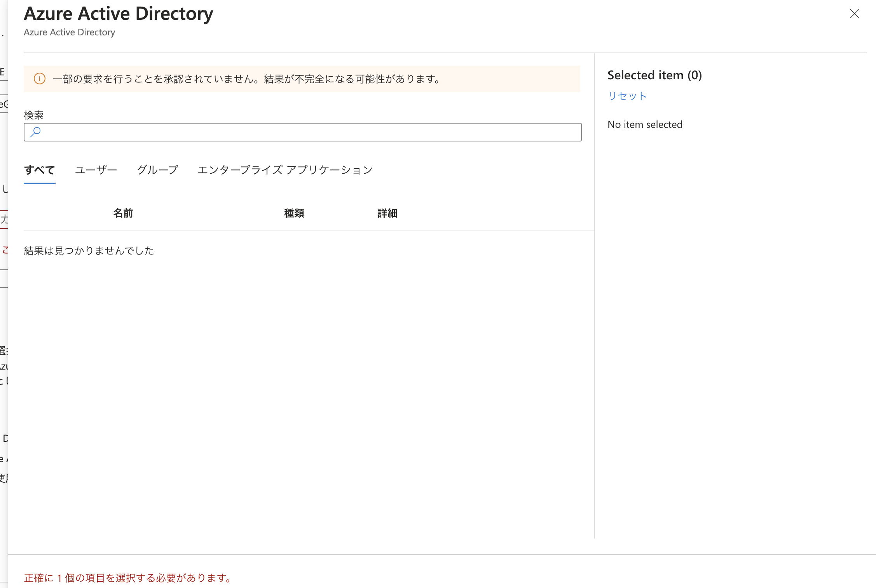Open the エンタープライズ アプリケーション tab
This screenshot has width=876, height=588.
(285, 170)
